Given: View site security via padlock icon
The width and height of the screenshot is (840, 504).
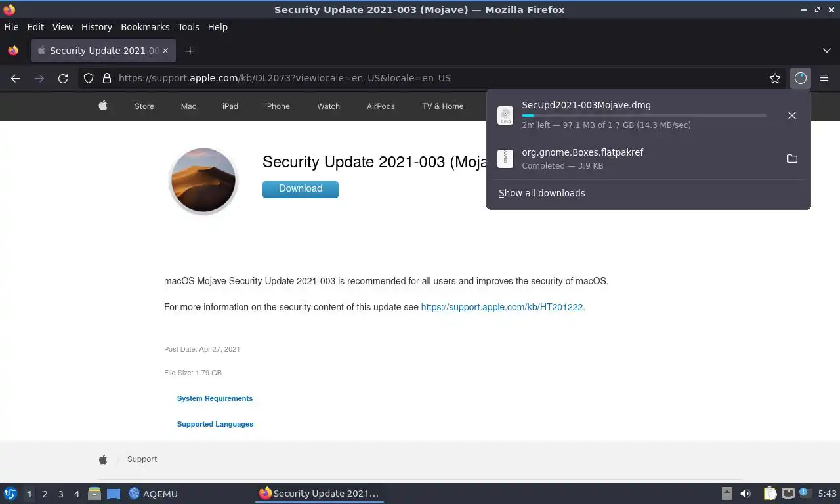Looking at the screenshot, I should (106, 78).
